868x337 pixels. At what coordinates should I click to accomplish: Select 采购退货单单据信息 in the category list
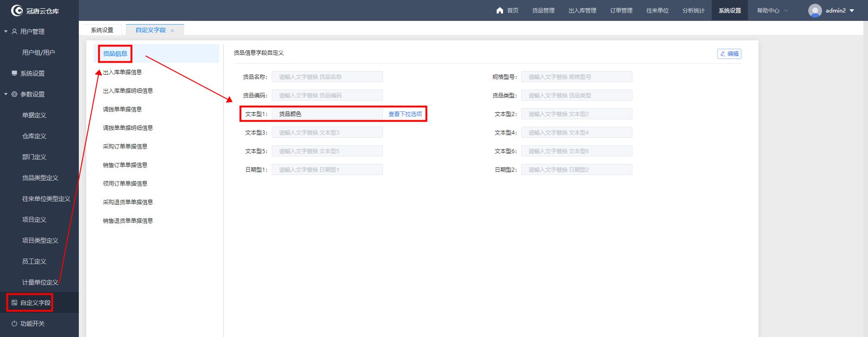(x=128, y=202)
